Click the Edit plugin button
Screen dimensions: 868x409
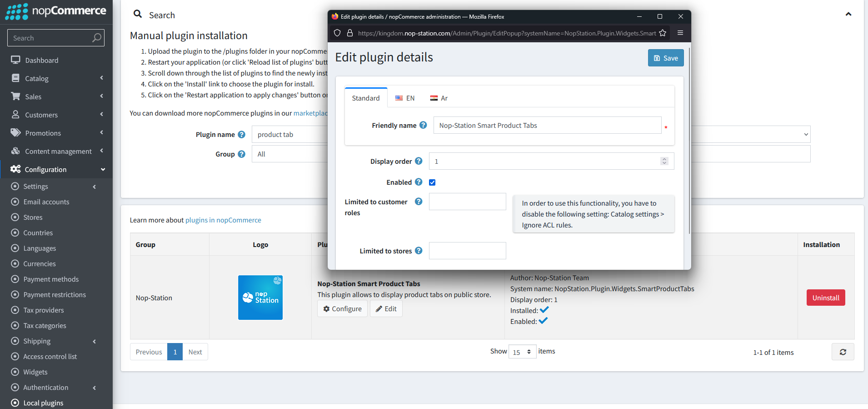coord(386,309)
